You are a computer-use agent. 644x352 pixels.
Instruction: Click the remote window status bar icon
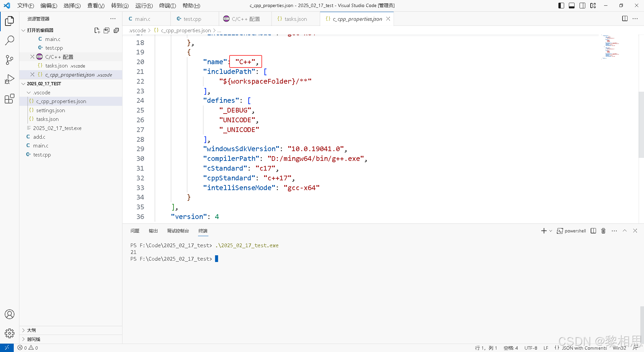tap(7, 348)
